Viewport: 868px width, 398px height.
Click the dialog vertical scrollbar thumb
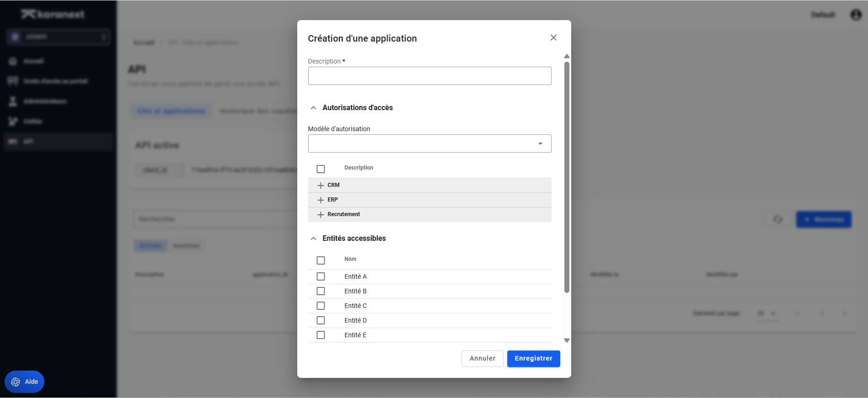567,177
